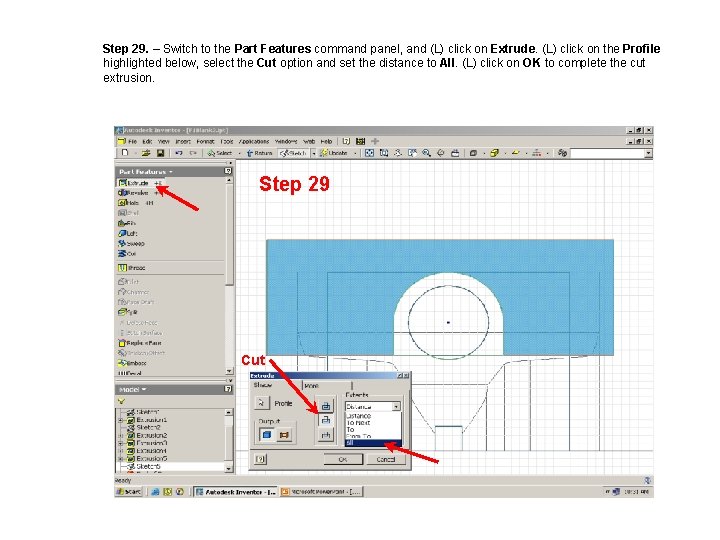Open the Tools menu
Screen dimensions: 720x540
pyautogui.click(x=227, y=141)
